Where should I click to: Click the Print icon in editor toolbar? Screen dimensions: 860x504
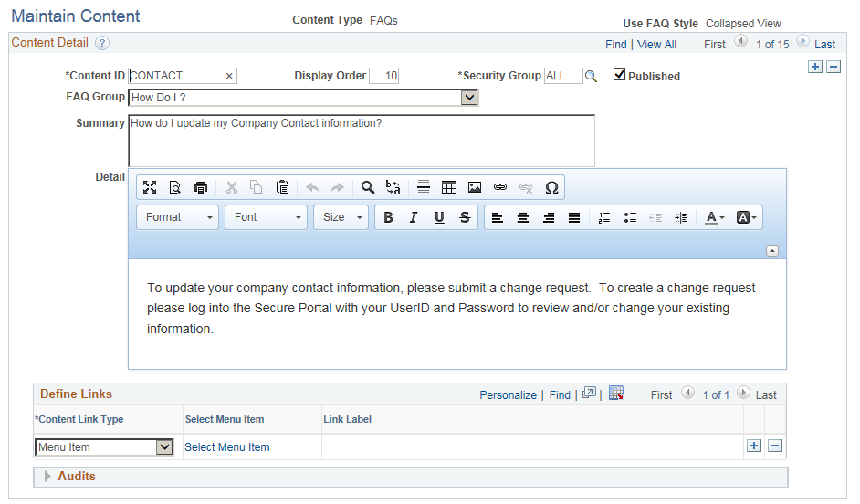[201, 187]
